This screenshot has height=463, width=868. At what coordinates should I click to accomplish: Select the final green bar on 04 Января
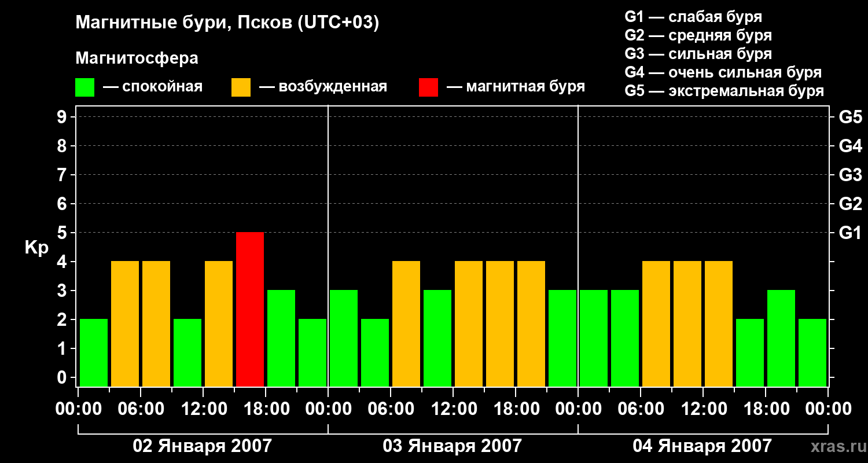[812, 352]
